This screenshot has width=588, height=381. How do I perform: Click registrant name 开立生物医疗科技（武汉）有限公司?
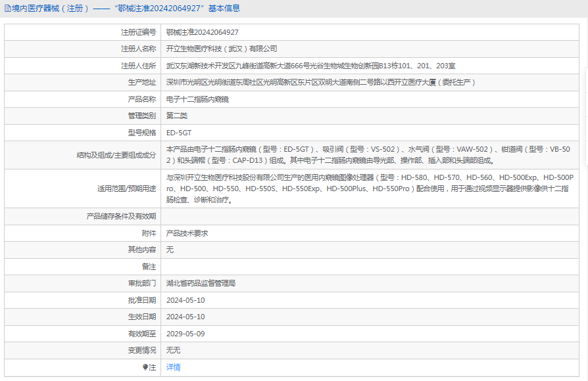222,49
